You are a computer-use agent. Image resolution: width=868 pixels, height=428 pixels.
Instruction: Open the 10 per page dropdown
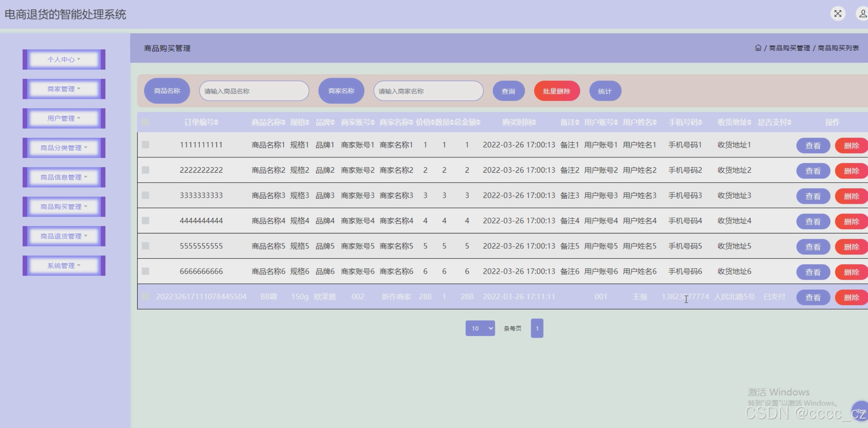480,328
